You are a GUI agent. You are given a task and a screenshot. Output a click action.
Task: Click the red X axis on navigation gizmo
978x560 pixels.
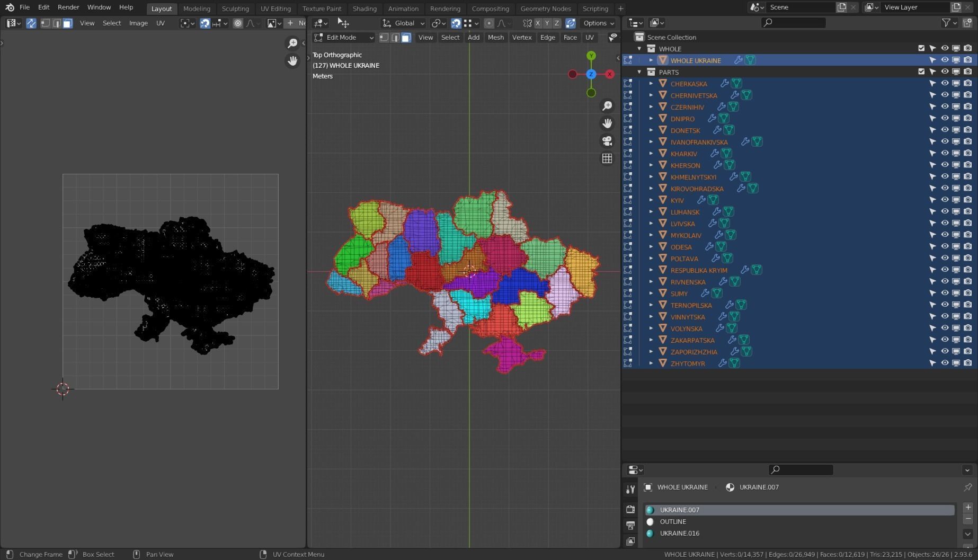pyautogui.click(x=610, y=74)
